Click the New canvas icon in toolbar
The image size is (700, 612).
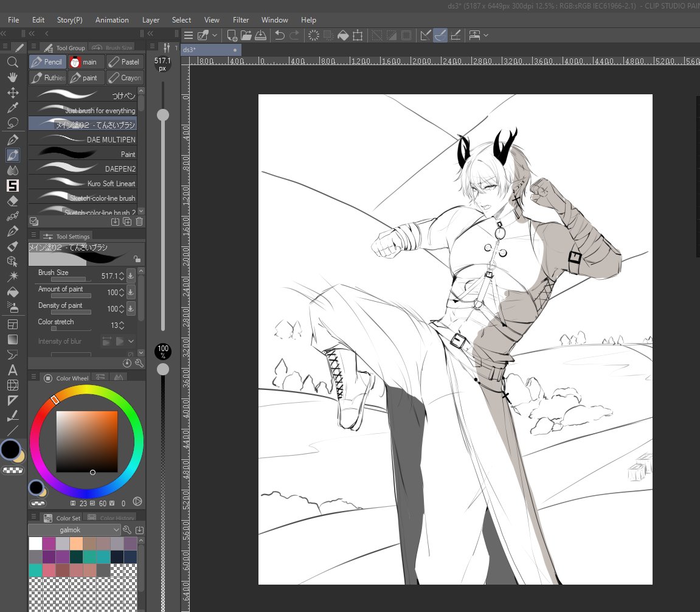click(x=232, y=35)
